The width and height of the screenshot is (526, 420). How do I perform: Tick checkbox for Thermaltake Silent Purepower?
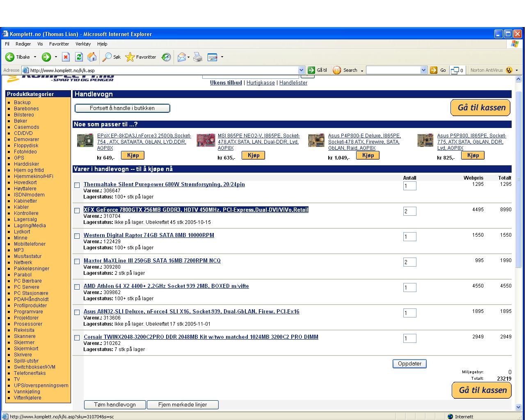pyautogui.click(x=77, y=185)
